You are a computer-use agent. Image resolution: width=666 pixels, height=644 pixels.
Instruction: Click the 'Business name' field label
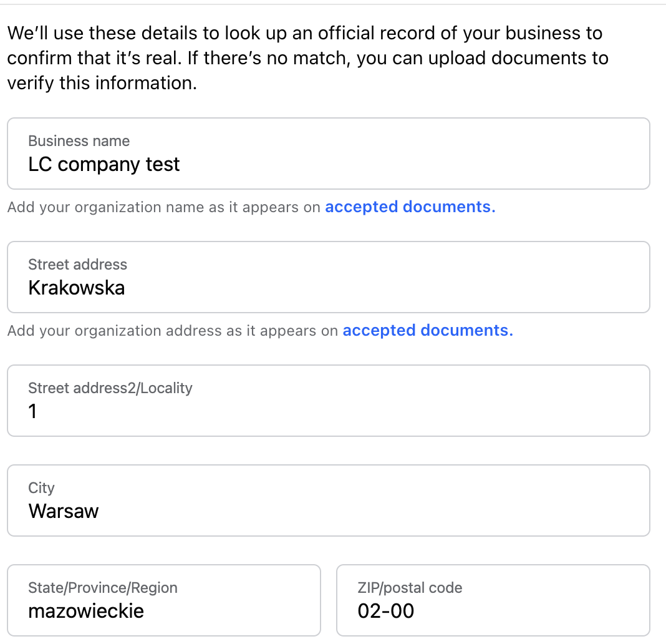pyautogui.click(x=79, y=141)
